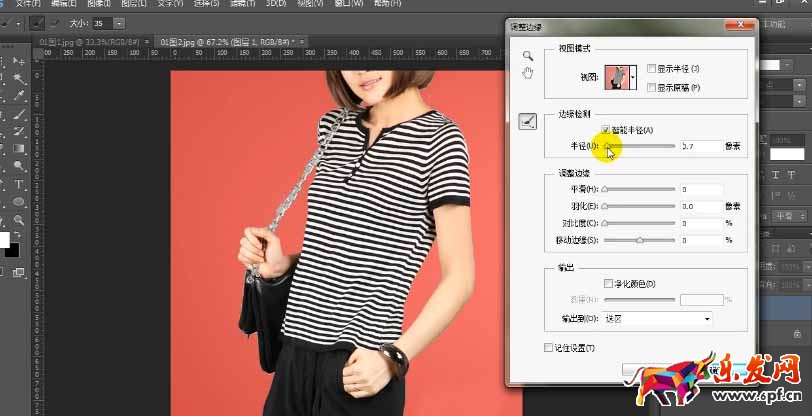Screen dimensions: 812x416
Task: Select the Type tool in left toolbar
Action: [x=19, y=185]
